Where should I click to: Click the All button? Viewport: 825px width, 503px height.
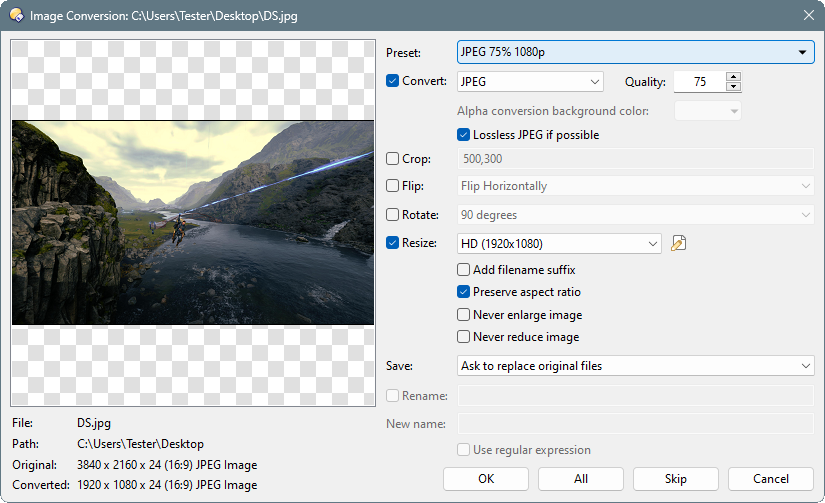[581, 479]
